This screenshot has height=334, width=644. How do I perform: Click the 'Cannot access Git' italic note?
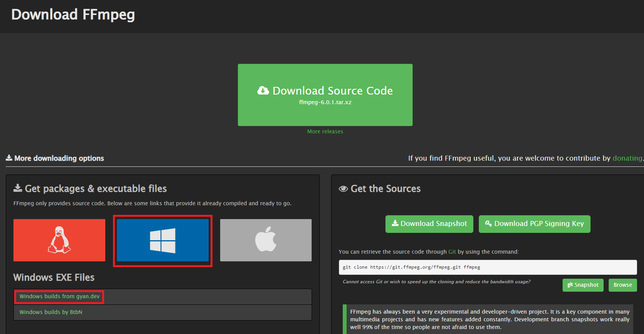437,282
